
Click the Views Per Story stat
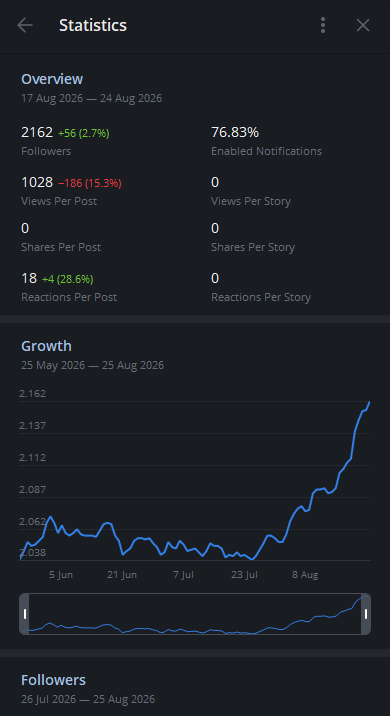coord(251,190)
